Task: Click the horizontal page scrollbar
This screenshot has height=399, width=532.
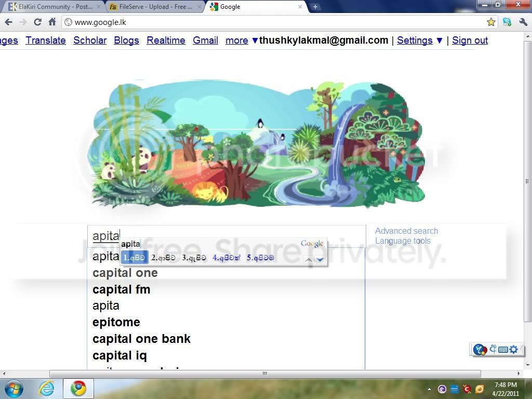Action: pos(264,374)
